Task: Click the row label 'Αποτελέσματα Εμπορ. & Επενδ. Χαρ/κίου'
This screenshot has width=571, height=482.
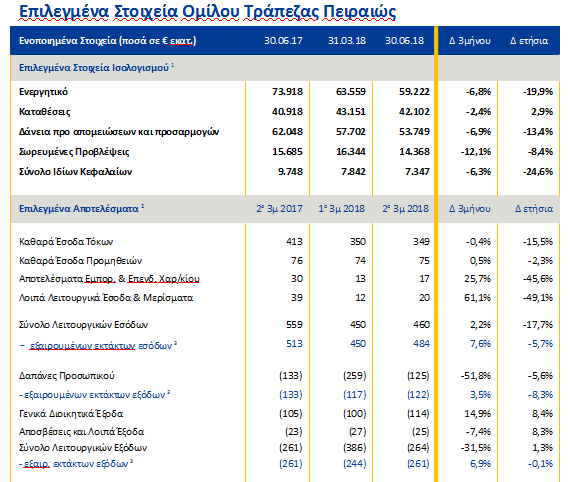Action: tap(109, 279)
